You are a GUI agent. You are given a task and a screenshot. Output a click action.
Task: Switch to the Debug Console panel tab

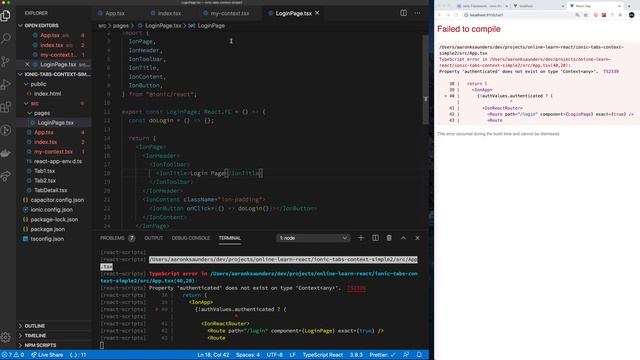pyautogui.click(x=191, y=238)
